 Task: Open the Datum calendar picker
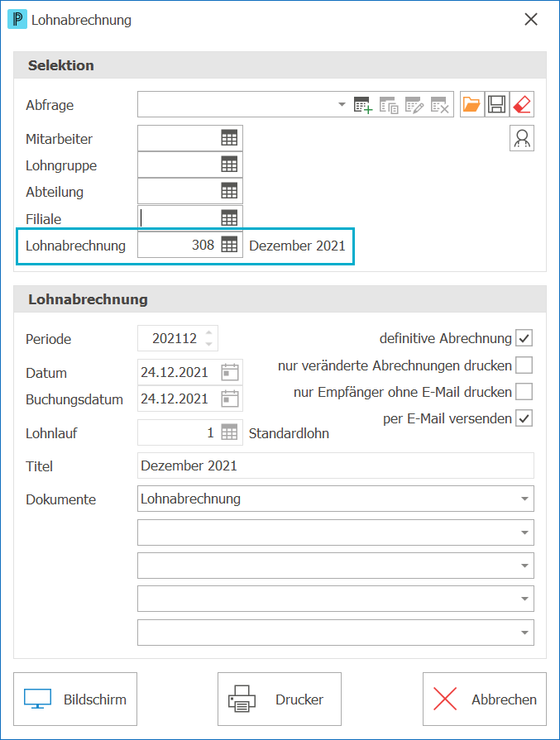click(x=230, y=372)
